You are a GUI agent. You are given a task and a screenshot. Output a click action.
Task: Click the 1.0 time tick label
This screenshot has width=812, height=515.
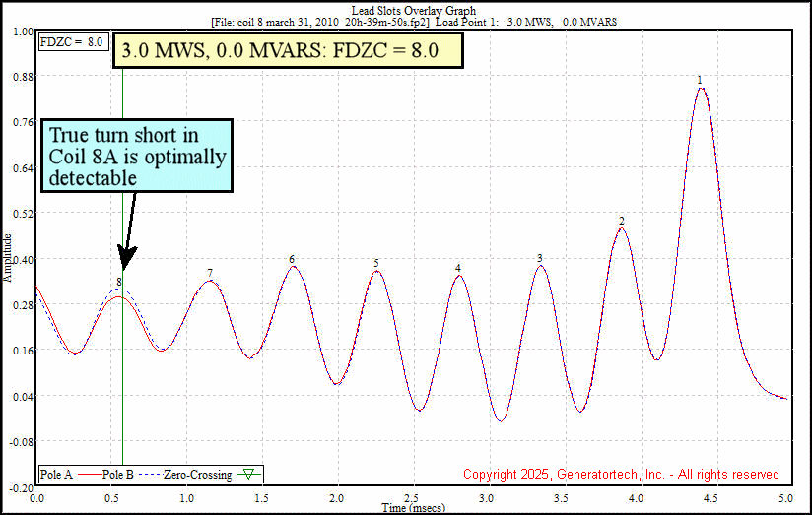pyautogui.click(x=186, y=498)
